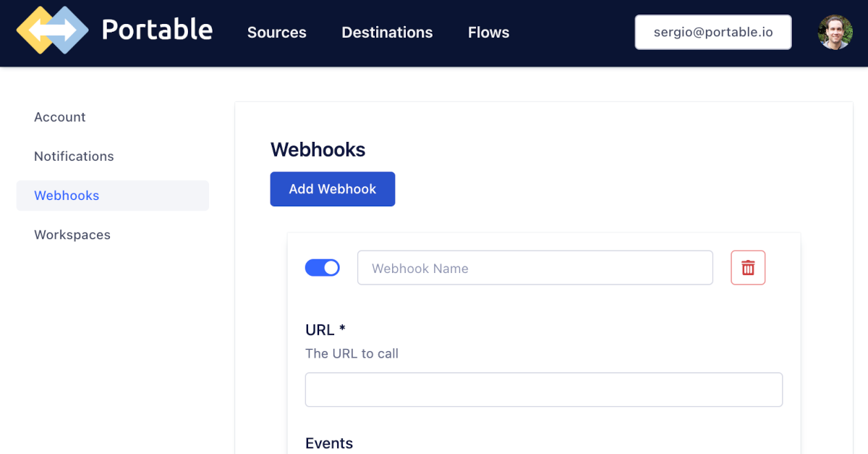Open the Notifications settings page
The width and height of the screenshot is (868, 454).
tap(74, 156)
